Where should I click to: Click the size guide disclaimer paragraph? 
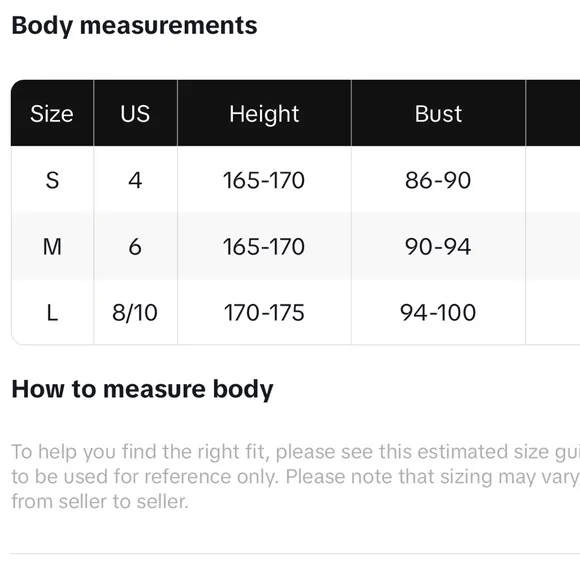click(296, 476)
